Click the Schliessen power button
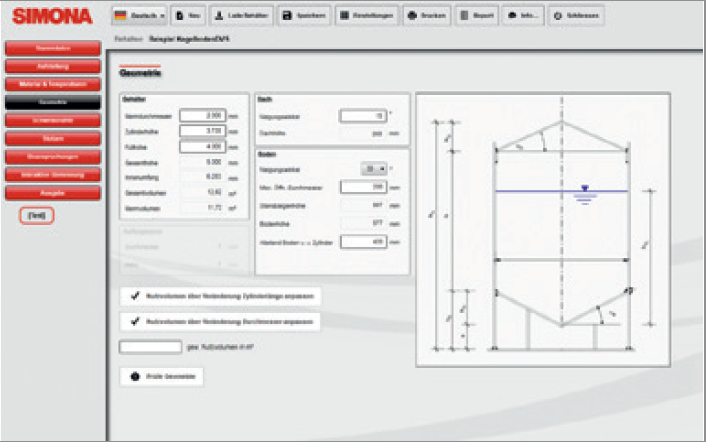 [574, 16]
